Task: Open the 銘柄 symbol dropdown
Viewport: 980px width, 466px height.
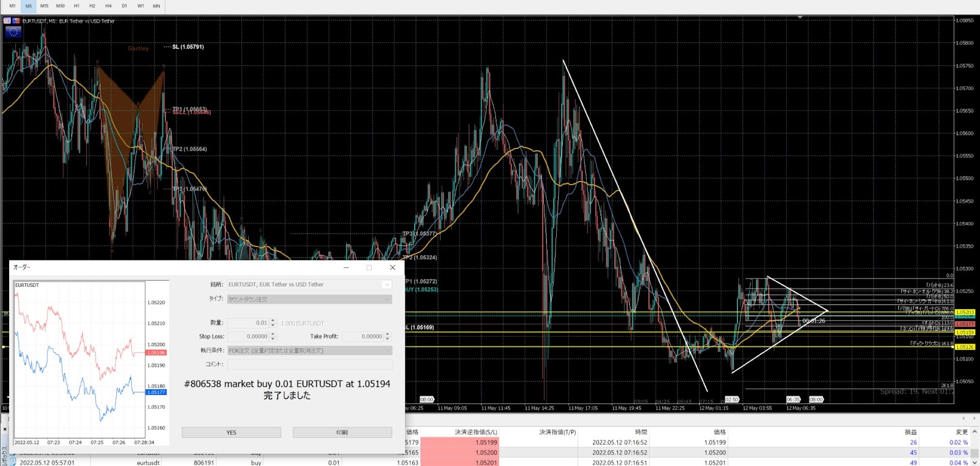Action: [x=386, y=285]
